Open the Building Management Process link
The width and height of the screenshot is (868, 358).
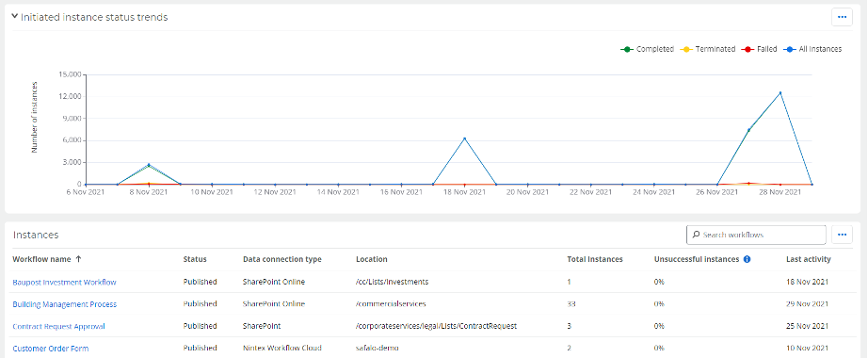tap(65, 304)
